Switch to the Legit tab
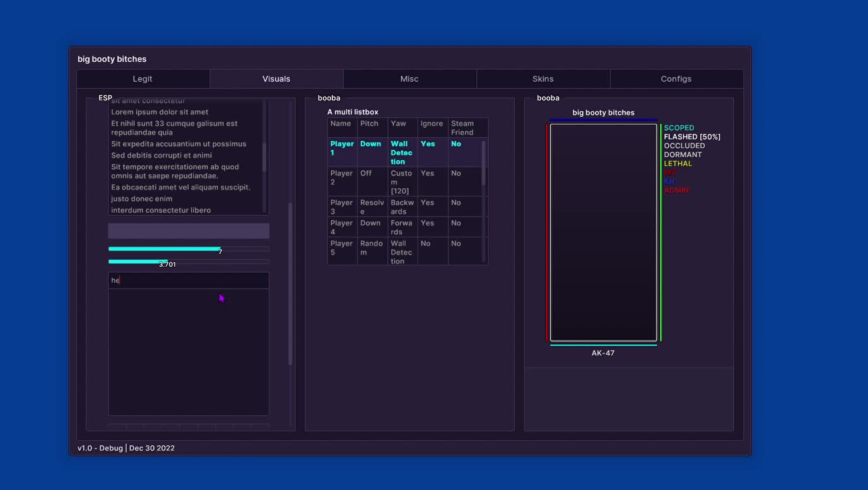The height and width of the screenshot is (490, 868). point(143,78)
